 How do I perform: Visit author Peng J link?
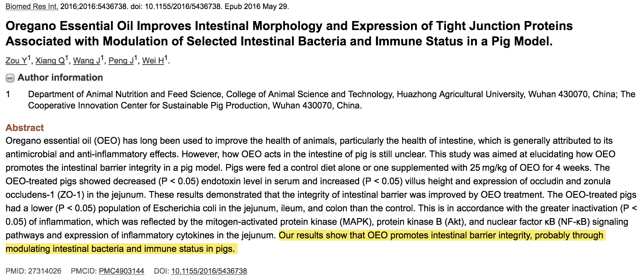pos(121,61)
